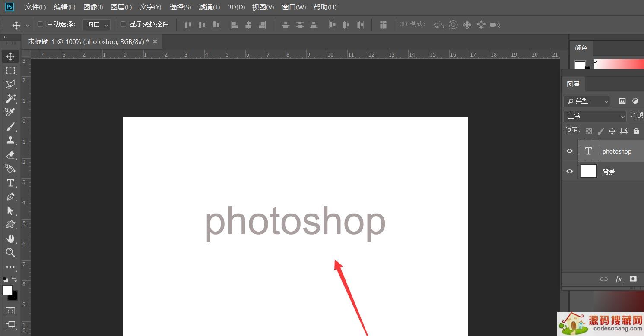Toggle lock position
Viewport: 644px width, 336px height.
pyautogui.click(x=612, y=131)
